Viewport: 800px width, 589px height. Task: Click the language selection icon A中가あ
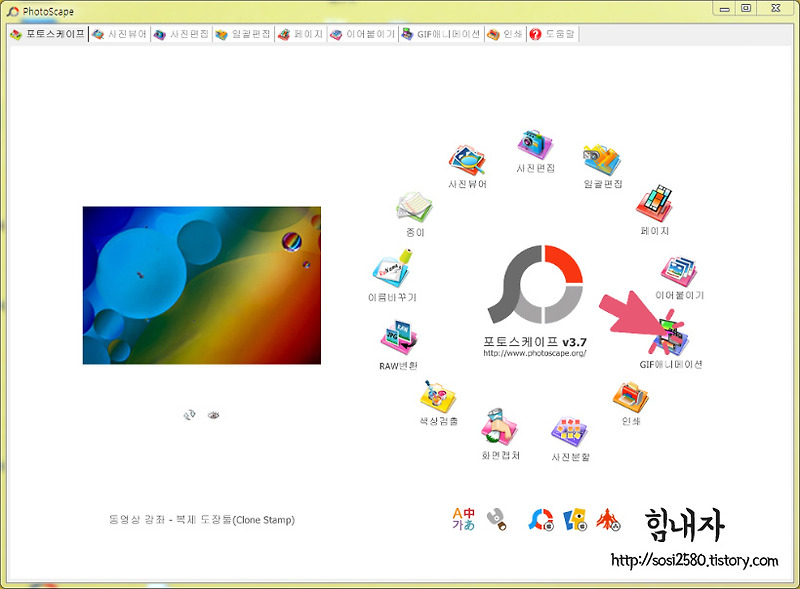coord(463,519)
